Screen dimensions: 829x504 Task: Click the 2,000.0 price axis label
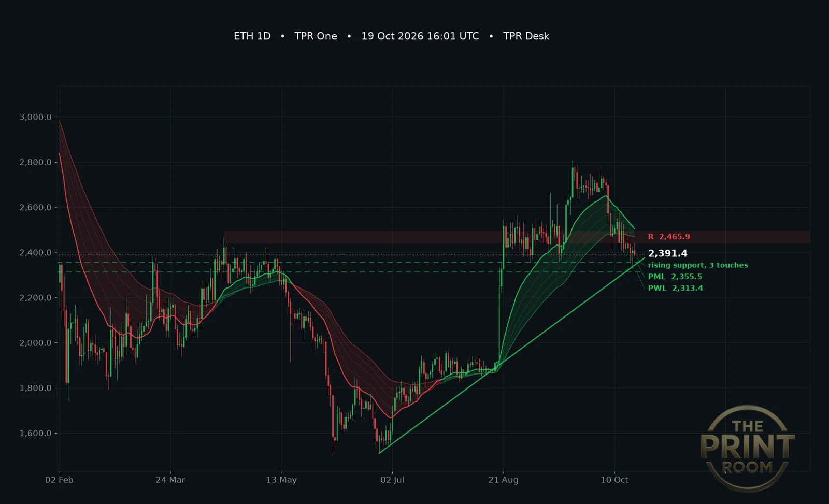click(x=35, y=343)
